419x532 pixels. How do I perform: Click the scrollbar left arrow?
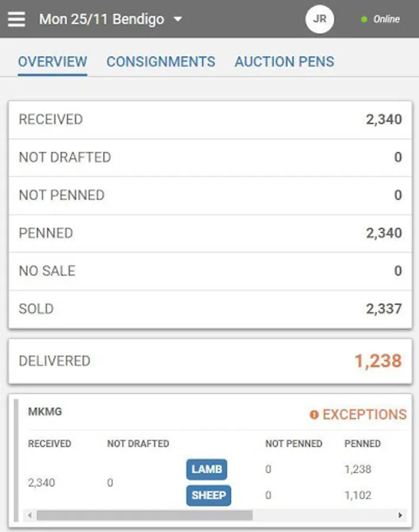(30, 515)
